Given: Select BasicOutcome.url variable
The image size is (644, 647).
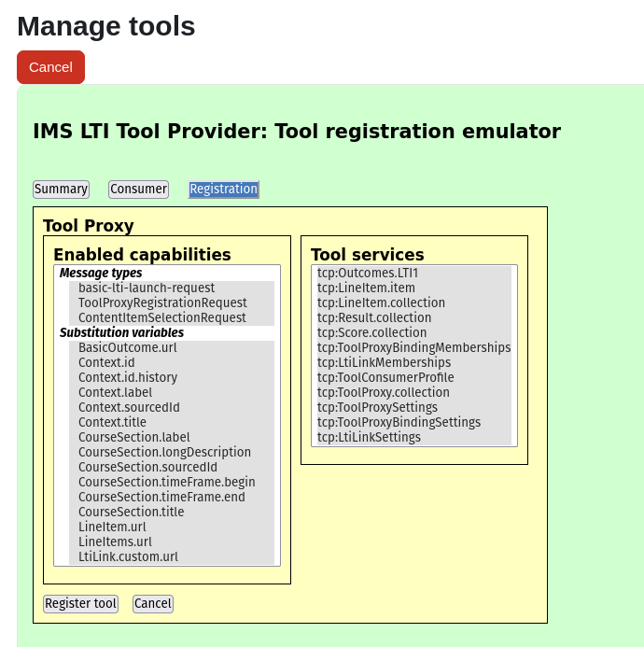Looking at the screenshot, I should coord(172,348).
